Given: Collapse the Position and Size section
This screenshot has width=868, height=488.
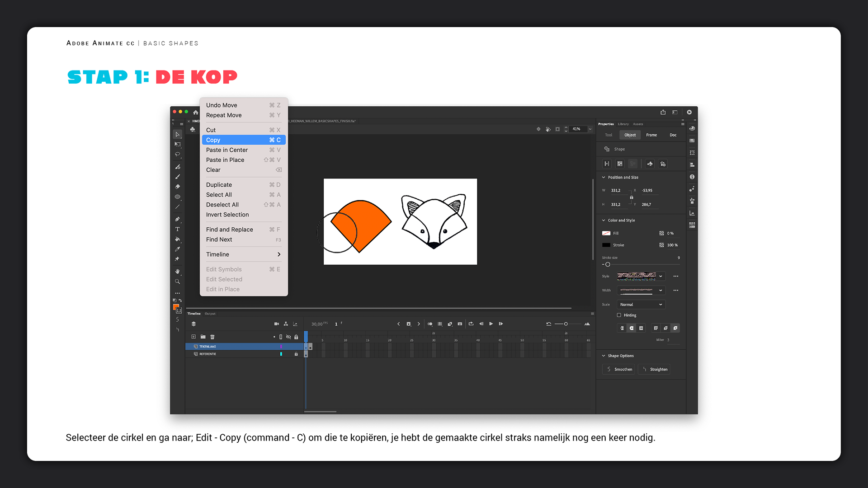Looking at the screenshot, I should coord(604,178).
